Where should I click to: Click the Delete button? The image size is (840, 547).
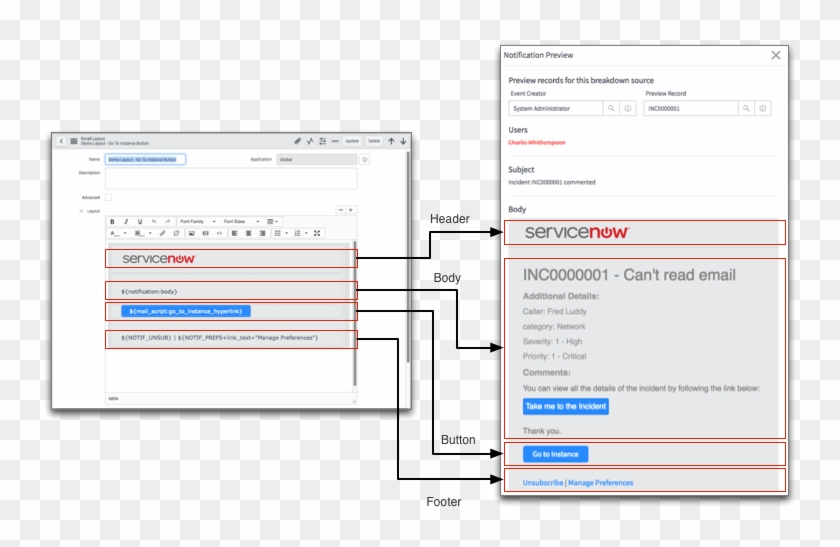[374, 141]
